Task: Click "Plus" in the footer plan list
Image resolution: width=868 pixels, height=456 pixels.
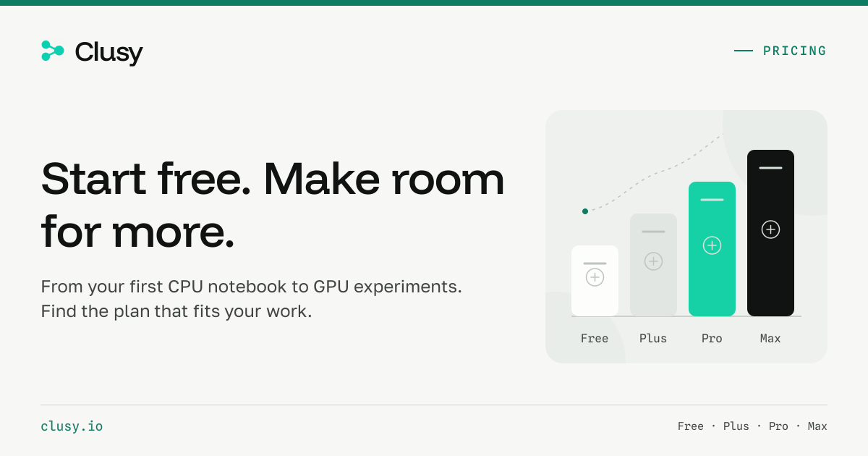Action: (736, 426)
